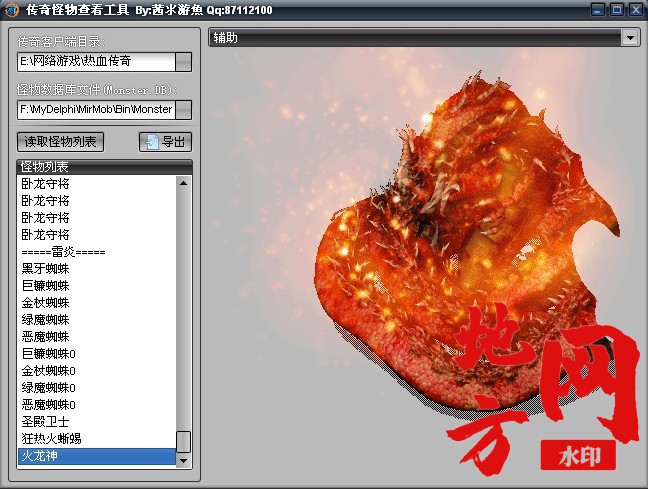Click the monster list scroll-down arrow
The height and width of the screenshot is (489, 648).
[183, 460]
